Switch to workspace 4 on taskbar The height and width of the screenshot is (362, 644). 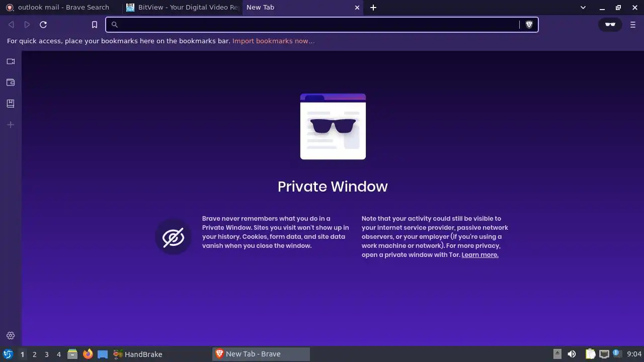pos(58,354)
